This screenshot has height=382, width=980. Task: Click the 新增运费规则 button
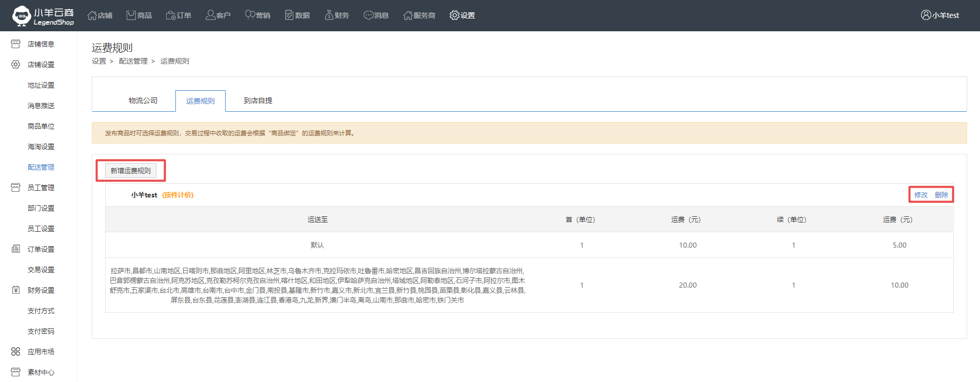pyautogui.click(x=131, y=171)
